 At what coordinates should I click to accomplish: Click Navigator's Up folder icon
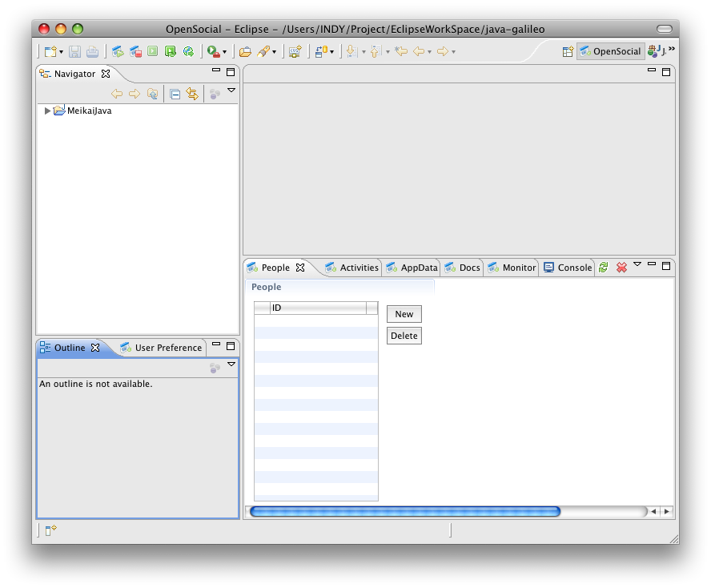click(x=152, y=94)
